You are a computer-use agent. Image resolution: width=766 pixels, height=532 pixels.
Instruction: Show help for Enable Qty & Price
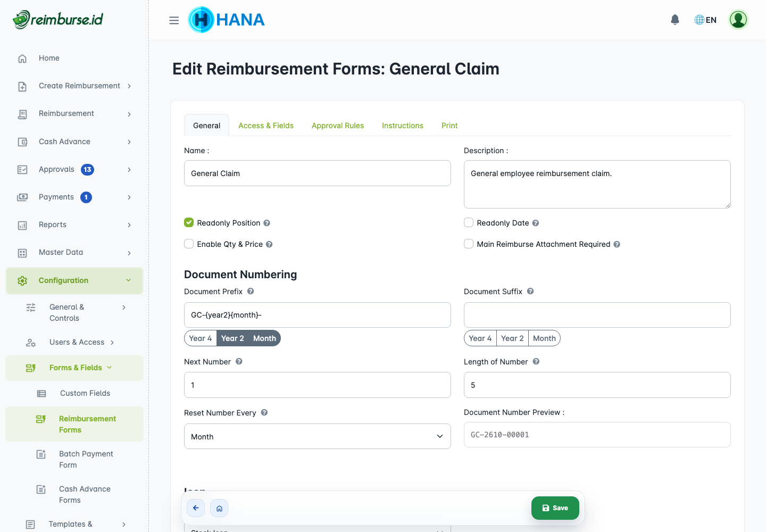[x=269, y=244]
